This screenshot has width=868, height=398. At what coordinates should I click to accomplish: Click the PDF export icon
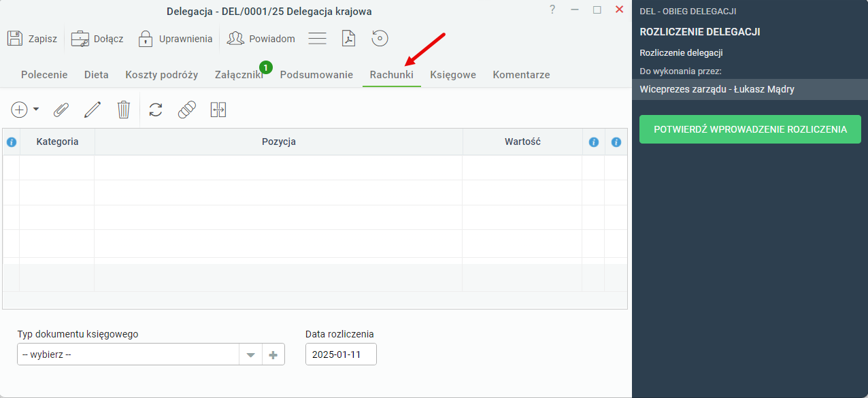[349, 38]
